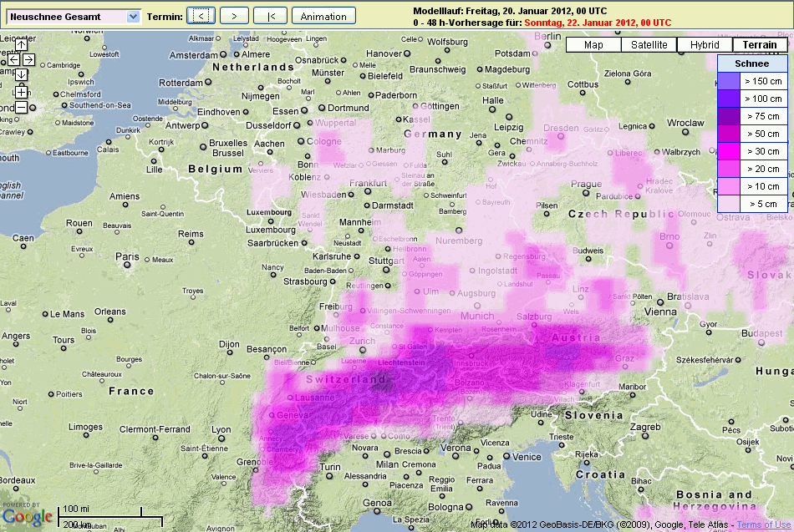Viewport: 794px width, 532px height.
Task: Click the Munich city label
Action: click(x=477, y=316)
